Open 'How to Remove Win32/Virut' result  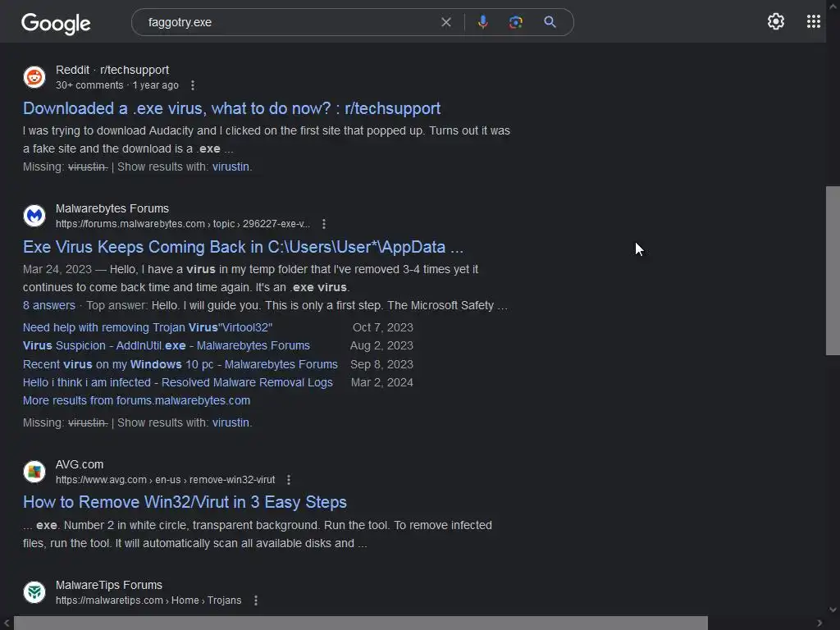[x=185, y=503]
